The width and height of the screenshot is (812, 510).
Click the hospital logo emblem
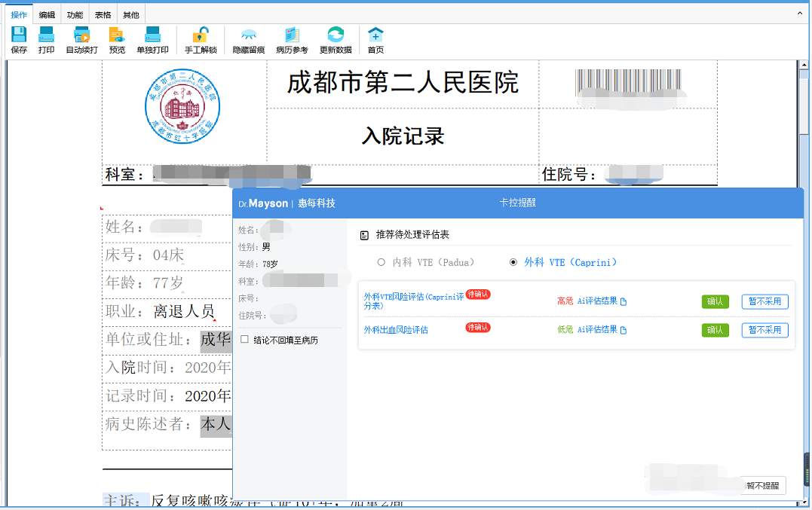pyautogui.click(x=182, y=106)
